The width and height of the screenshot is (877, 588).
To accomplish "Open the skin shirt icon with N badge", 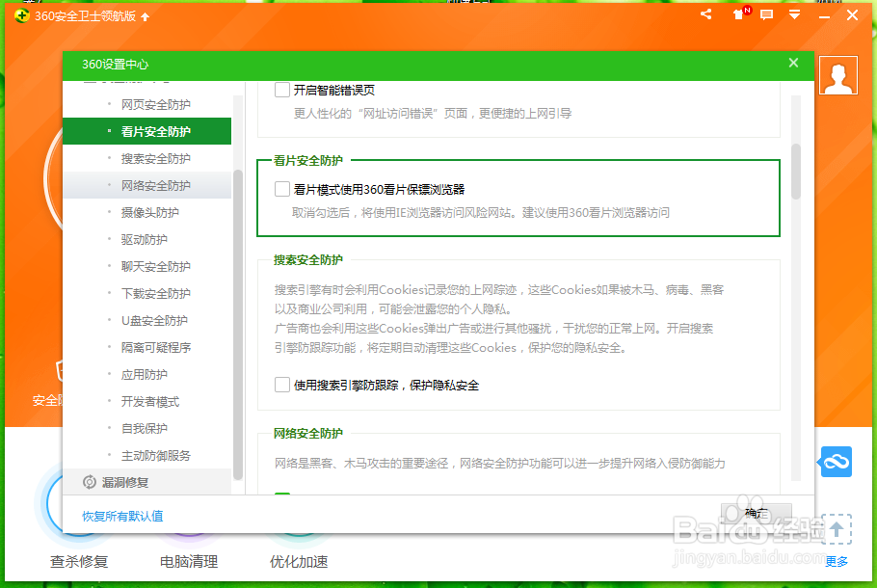I will (740, 13).
